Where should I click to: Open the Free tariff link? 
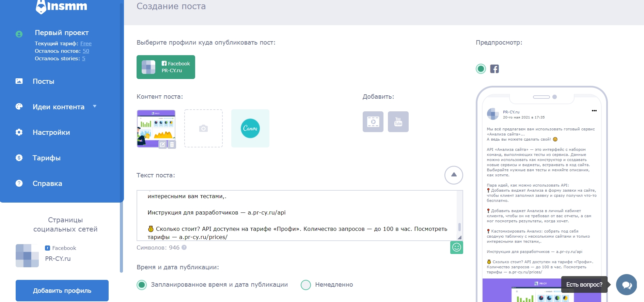coord(86,44)
